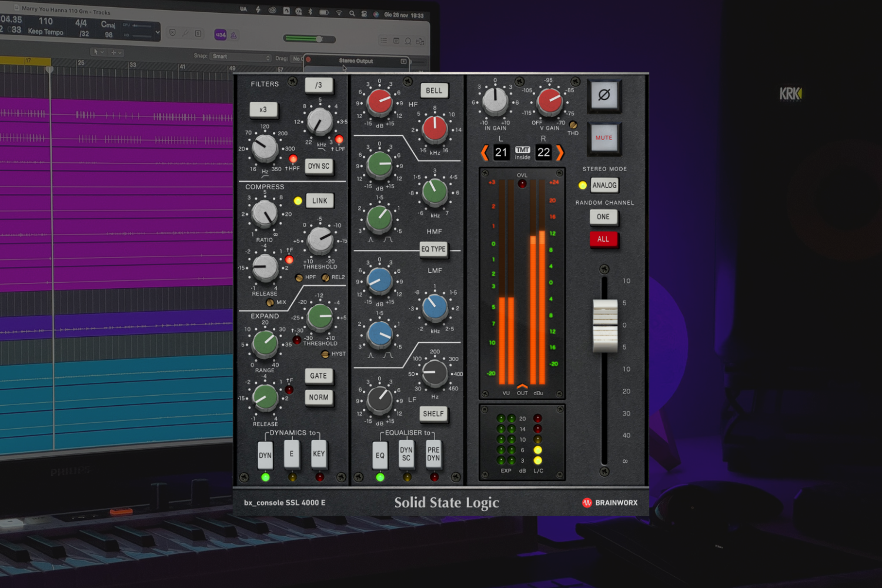Select the EQ TYPE switch
The image size is (882, 588).
433,249
